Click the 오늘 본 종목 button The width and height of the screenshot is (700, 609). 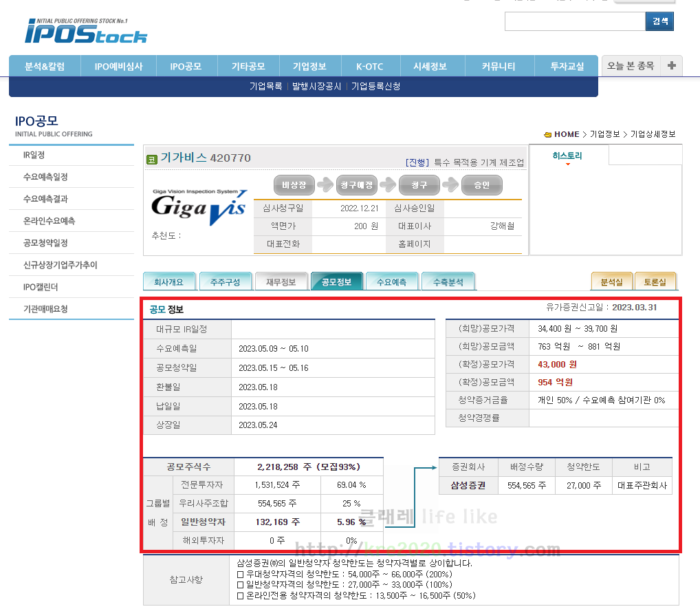pos(631,65)
